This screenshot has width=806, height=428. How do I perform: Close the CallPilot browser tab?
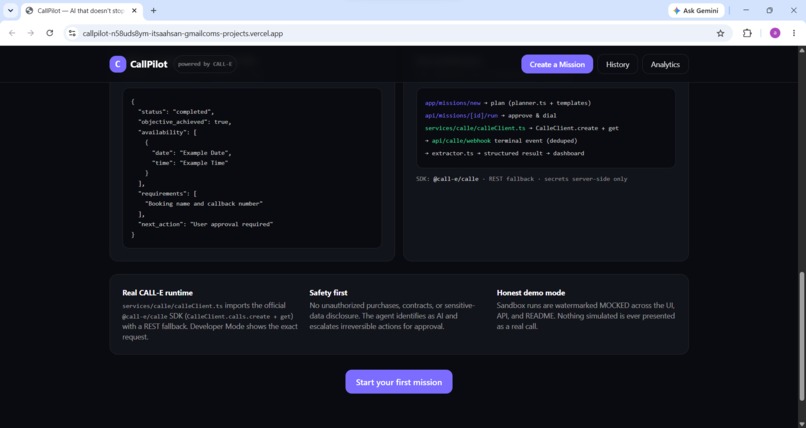click(x=134, y=10)
